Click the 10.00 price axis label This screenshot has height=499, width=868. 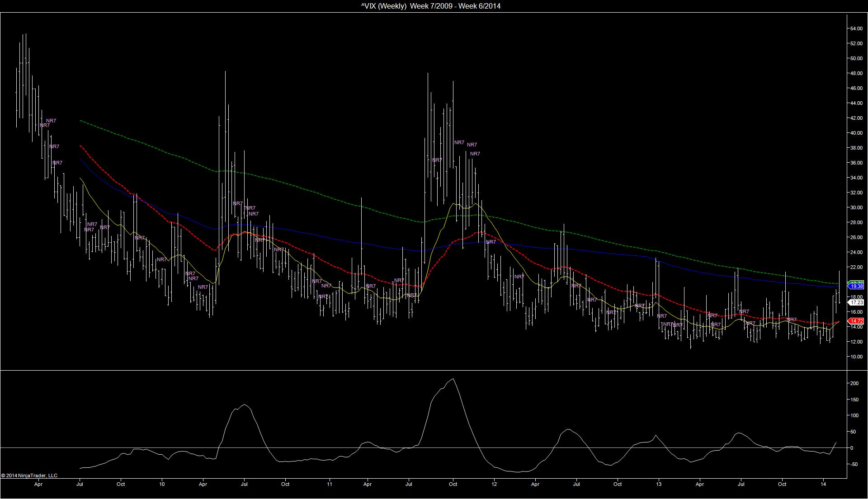coord(856,357)
